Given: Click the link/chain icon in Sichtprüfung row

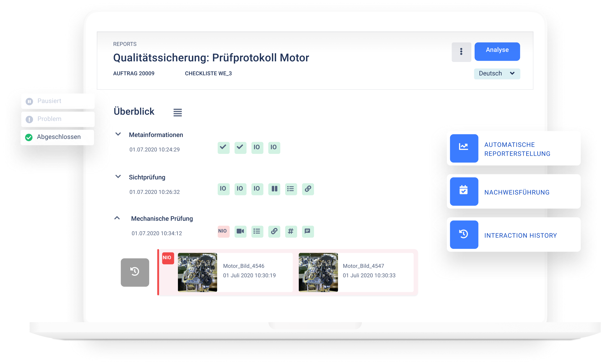Looking at the screenshot, I should [309, 190].
